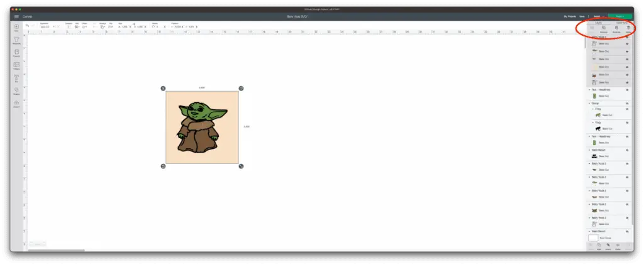Viewport: 644px width, 265px height.
Task: Click the Canvas label in header
Action: click(28, 16)
